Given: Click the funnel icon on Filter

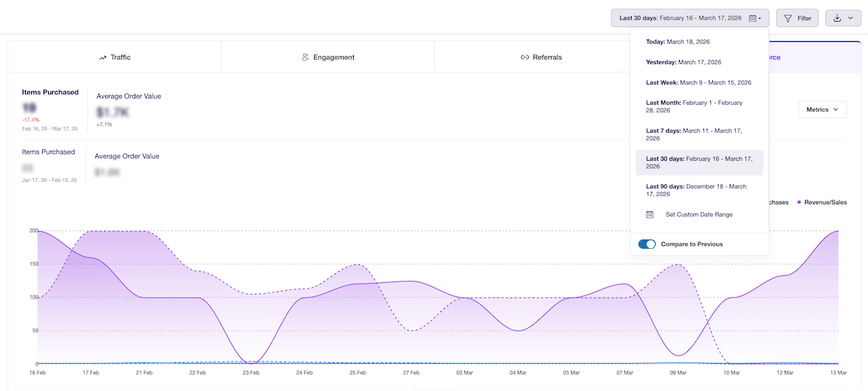Looking at the screenshot, I should pyautogui.click(x=788, y=18).
